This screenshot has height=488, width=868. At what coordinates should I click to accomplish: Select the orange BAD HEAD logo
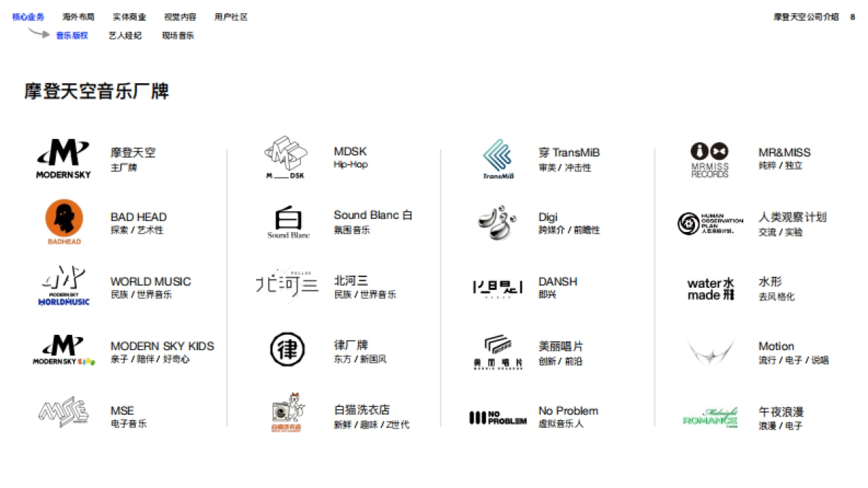pos(64,223)
